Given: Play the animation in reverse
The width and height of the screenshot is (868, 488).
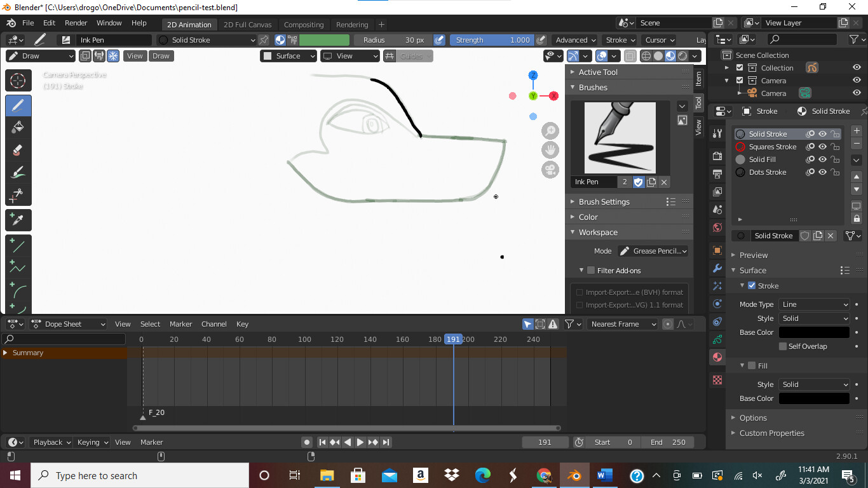Looking at the screenshot, I should pos(348,442).
